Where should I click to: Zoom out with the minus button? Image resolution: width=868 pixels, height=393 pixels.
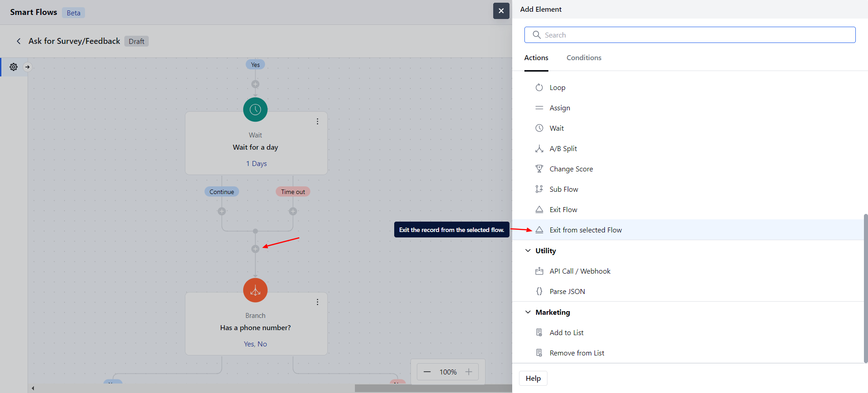[427, 372]
